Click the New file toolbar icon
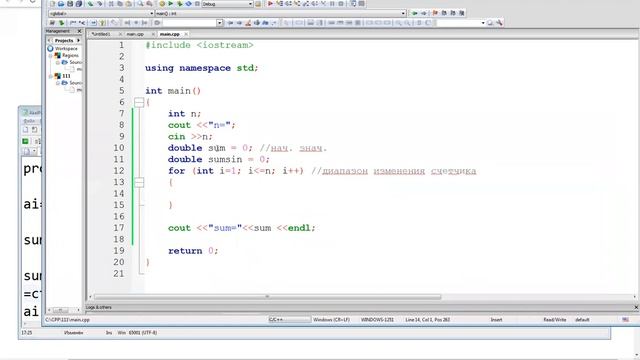640x360 pixels. pyautogui.click(x=52, y=4)
